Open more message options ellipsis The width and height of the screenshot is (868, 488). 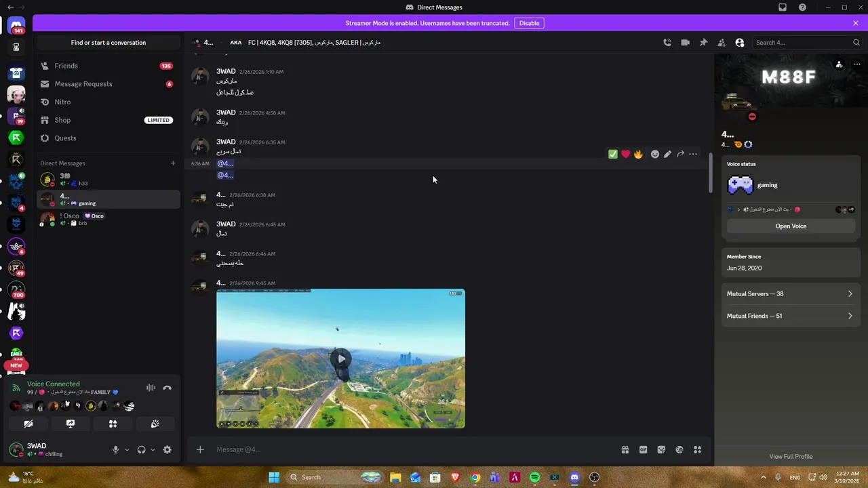tap(693, 154)
